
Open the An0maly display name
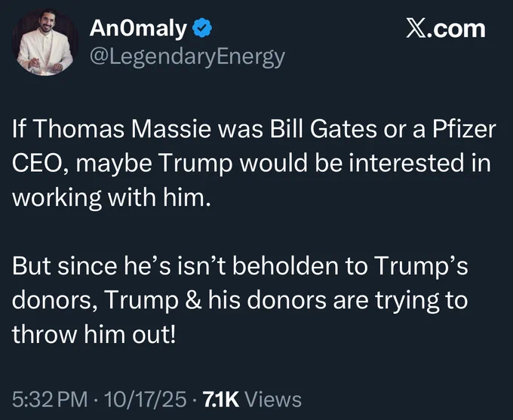[x=138, y=29]
